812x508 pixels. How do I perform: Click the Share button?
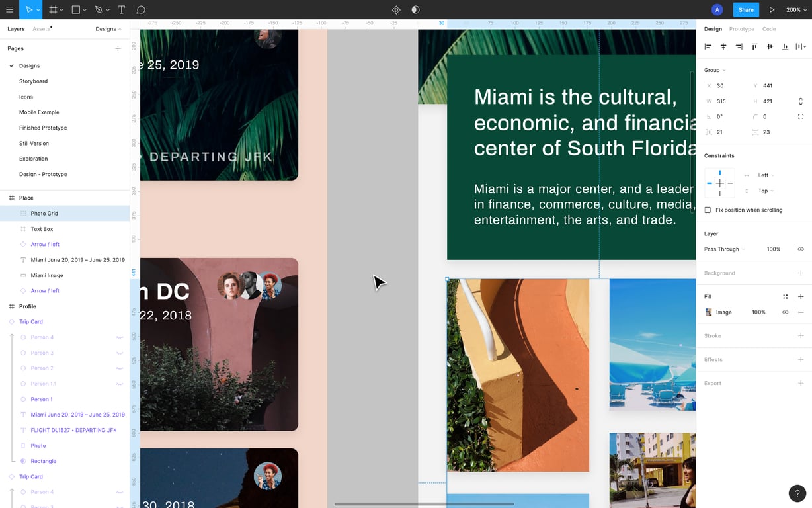point(746,10)
